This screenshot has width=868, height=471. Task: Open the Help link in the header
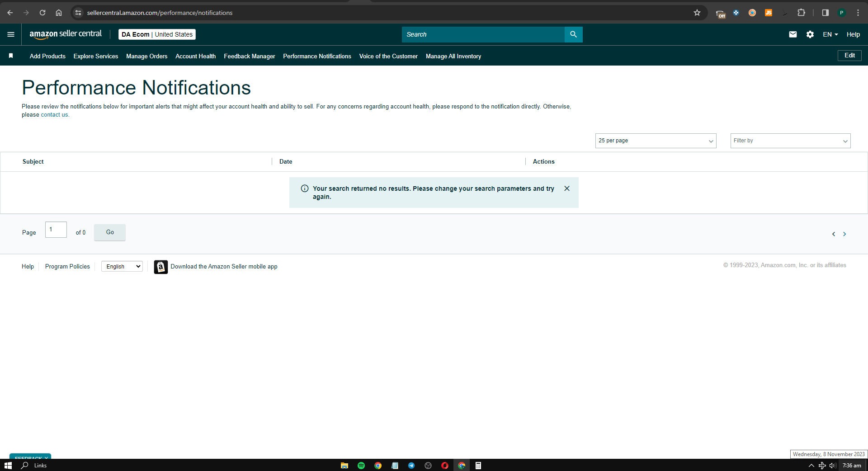(853, 34)
